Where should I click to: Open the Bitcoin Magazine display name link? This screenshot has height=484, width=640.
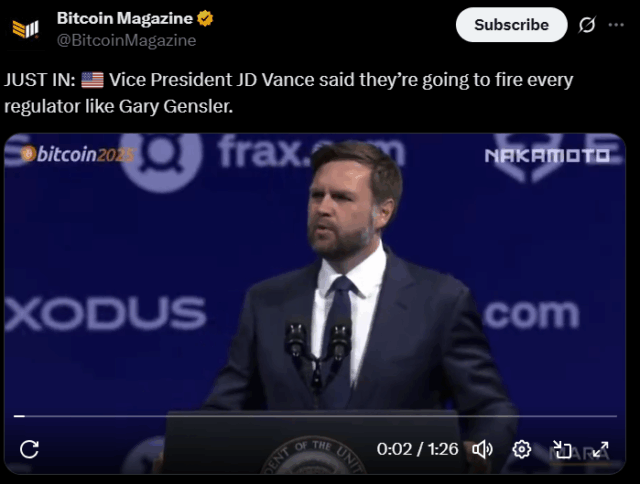(x=124, y=18)
